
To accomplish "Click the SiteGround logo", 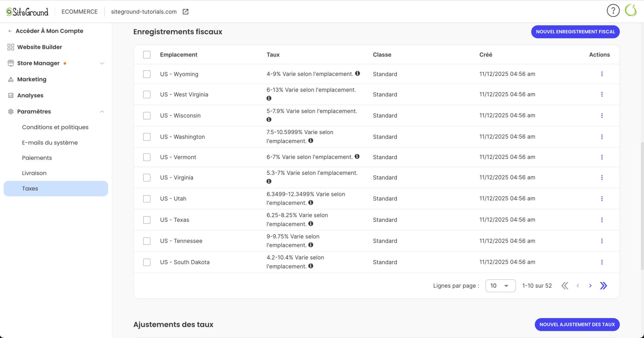I will [27, 12].
